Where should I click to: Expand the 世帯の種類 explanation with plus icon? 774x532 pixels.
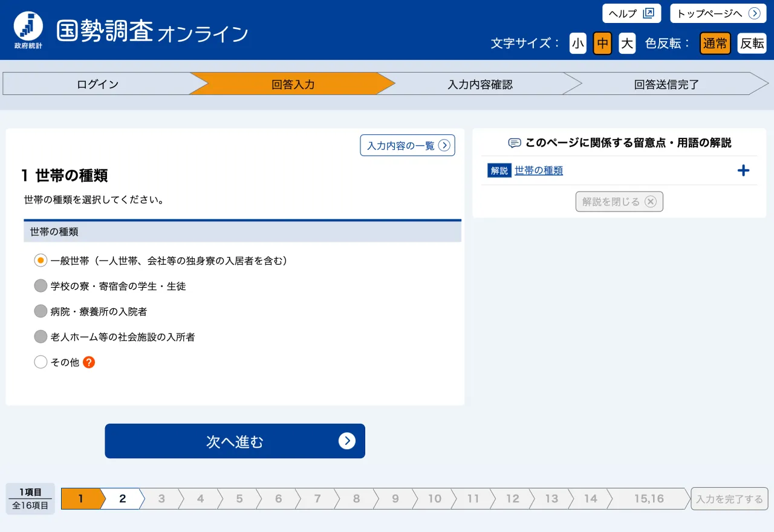(743, 170)
